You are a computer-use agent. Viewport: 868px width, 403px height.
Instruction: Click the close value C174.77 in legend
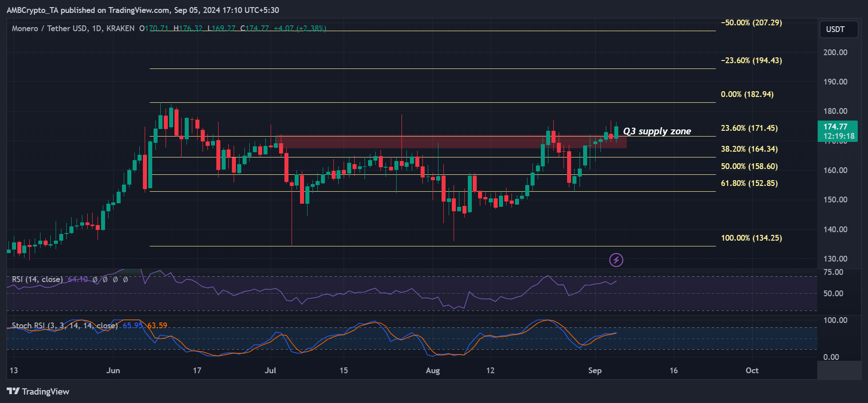(x=255, y=28)
